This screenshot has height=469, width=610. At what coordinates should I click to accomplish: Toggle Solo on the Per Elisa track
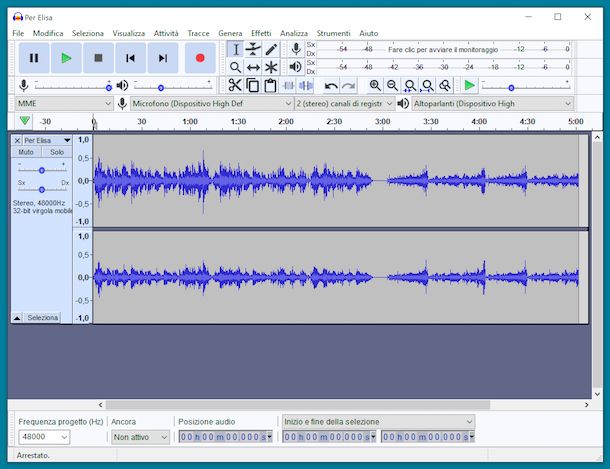pyautogui.click(x=57, y=152)
